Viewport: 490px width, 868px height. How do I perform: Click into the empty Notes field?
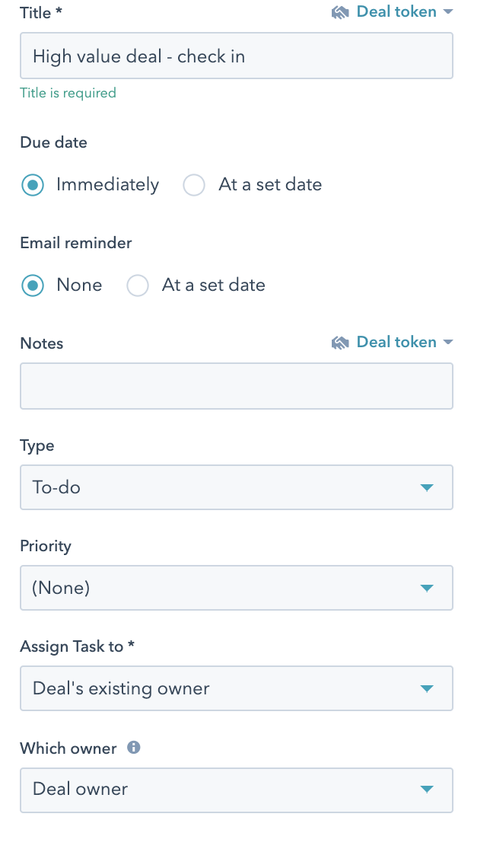[236, 386]
